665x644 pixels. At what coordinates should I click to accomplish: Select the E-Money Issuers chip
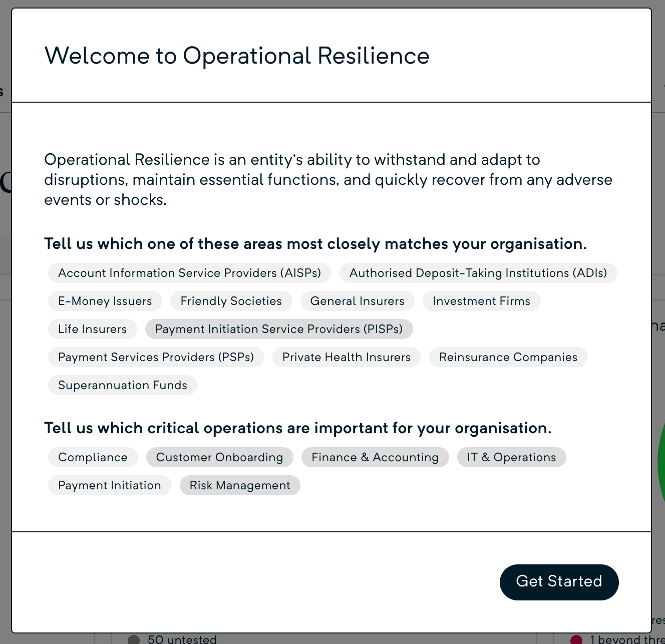pos(105,301)
